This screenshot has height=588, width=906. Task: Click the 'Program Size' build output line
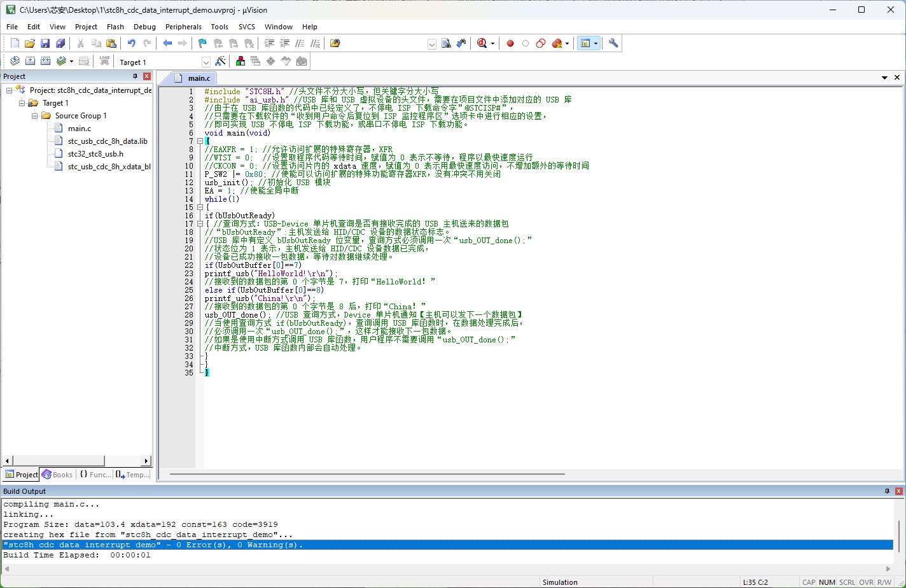pos(141,524)
